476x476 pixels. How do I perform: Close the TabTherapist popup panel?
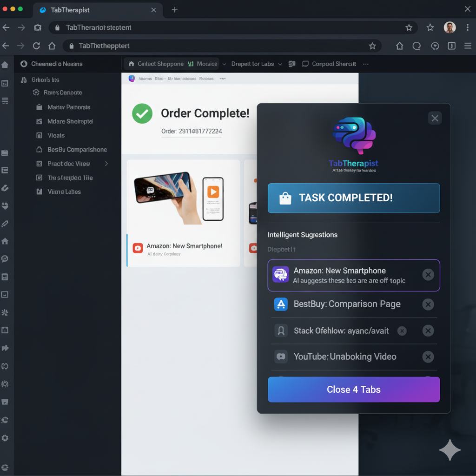pyautogui.click(x=435, y=118)
